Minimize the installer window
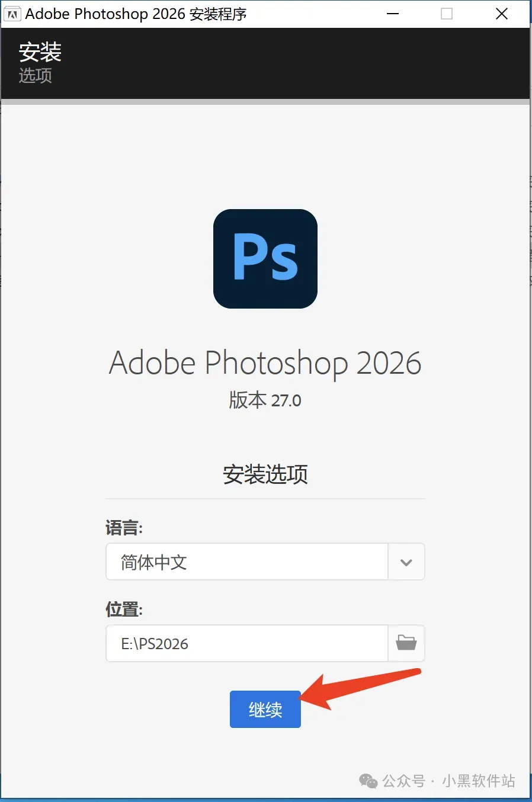This screenshot has height=802, width=532. [x=393, y=14]
